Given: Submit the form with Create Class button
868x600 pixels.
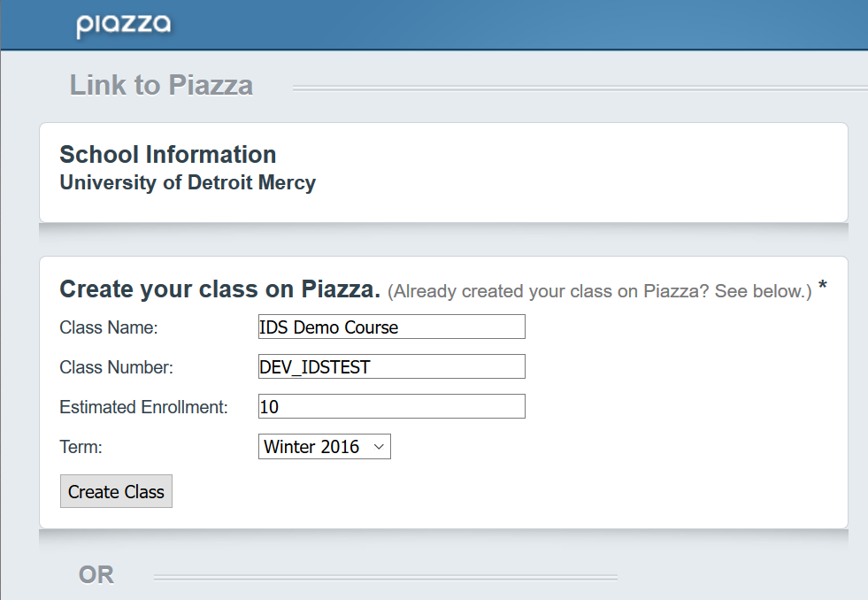Looking at the screenshot, I should point(116,491).
